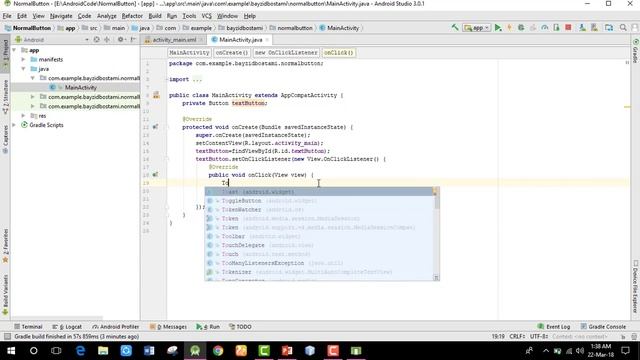Open the AVD Manager icon
Image resolution: width=640 pixels, height=360 pixels.
(x=582, y=27)
